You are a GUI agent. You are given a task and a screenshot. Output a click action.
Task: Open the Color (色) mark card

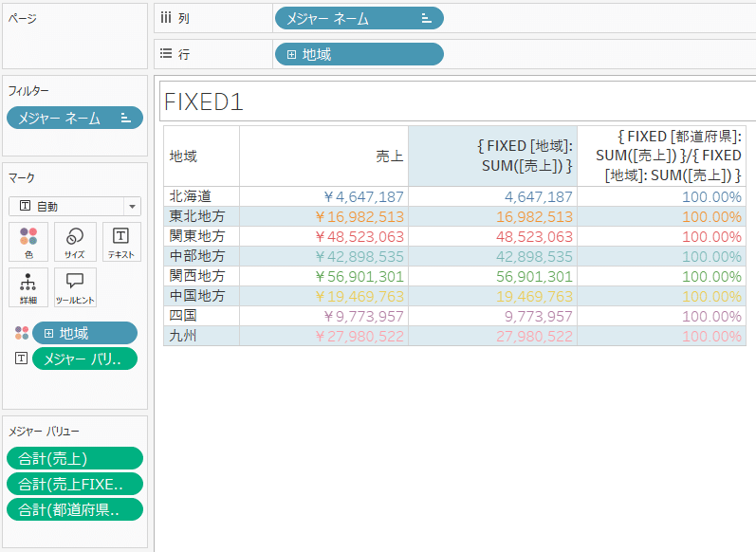click(28, 242)
